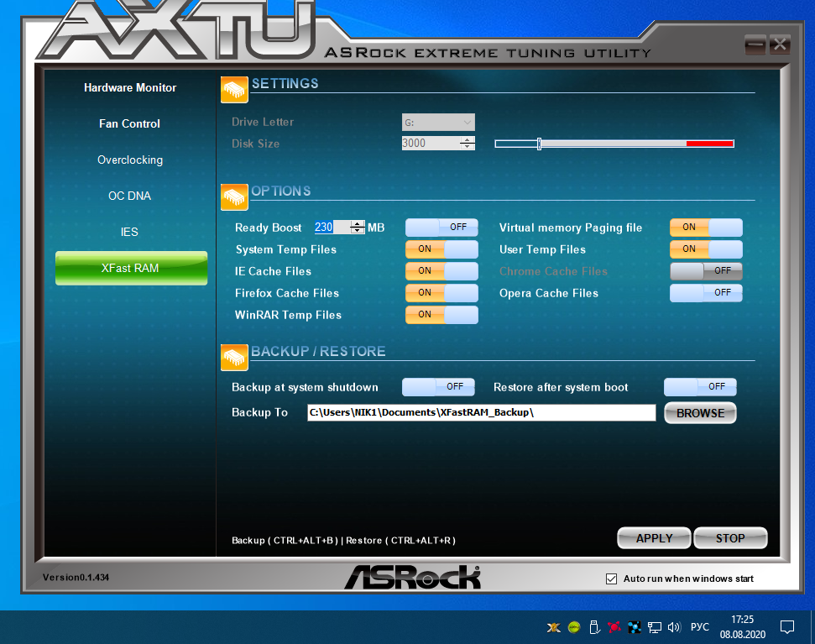Click the blue molecule tray icon

click(x=634, y=627)
